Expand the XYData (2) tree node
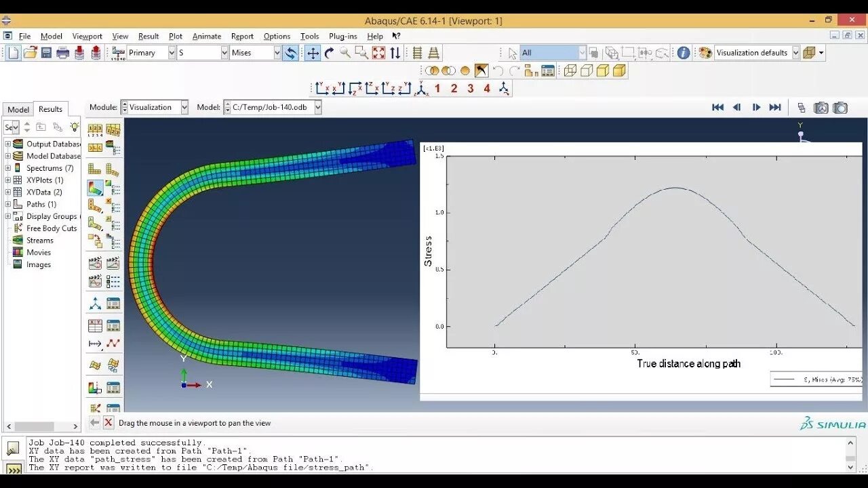 (8, 192)
